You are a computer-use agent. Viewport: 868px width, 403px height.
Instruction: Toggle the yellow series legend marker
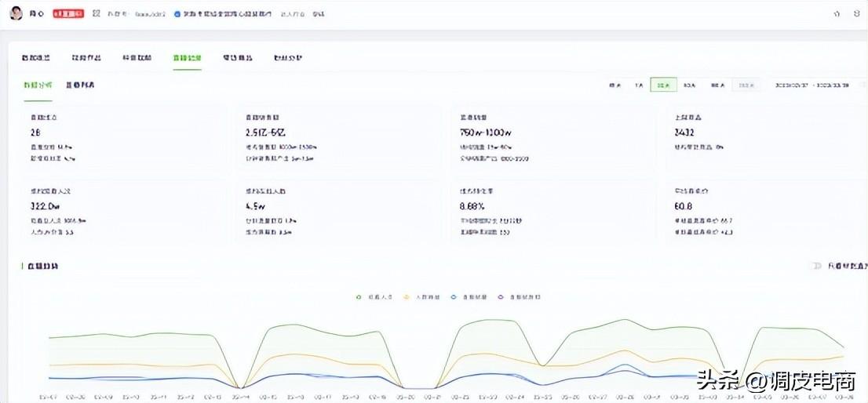tap(406, 297)
